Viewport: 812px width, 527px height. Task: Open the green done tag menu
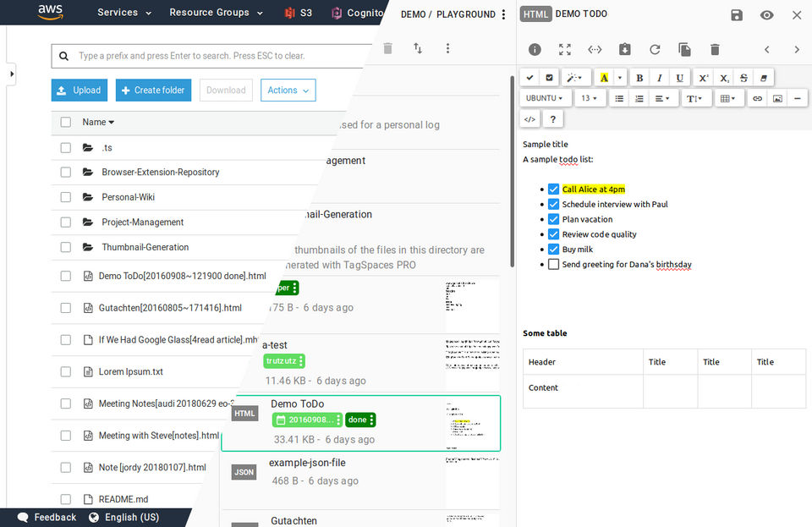(x=372, y=420)
